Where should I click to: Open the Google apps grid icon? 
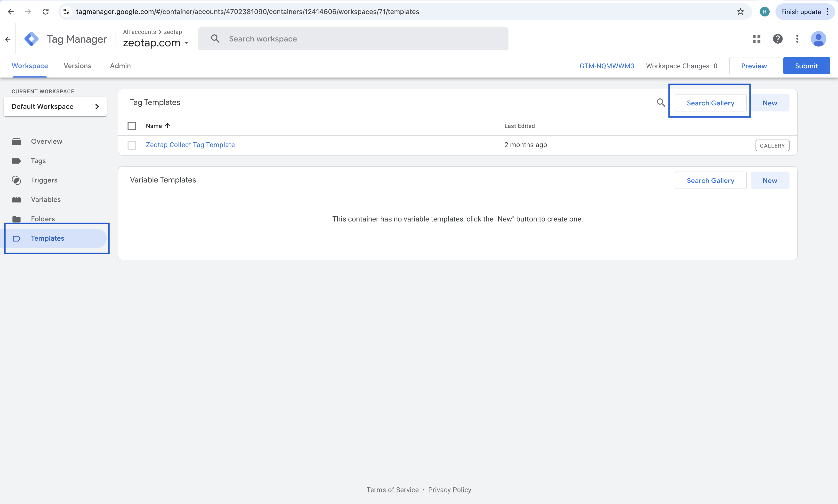[756, 39]
